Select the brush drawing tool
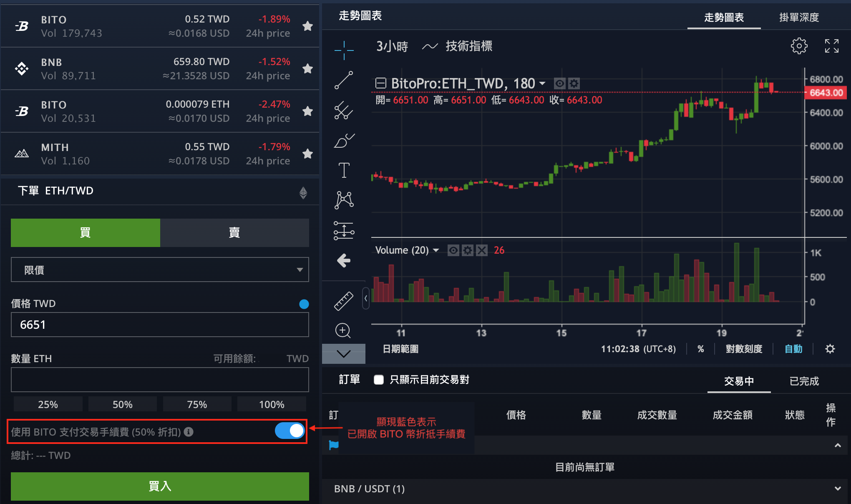This screenshot has width=851, height=504. pyautogui.click(x=344, y=141)
